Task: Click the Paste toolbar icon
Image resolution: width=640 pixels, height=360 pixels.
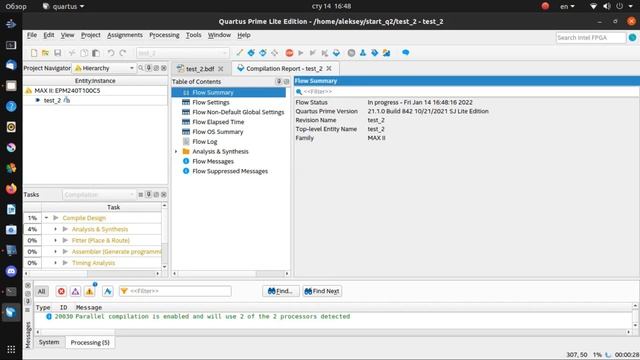Action: click(x=96, y=53)
